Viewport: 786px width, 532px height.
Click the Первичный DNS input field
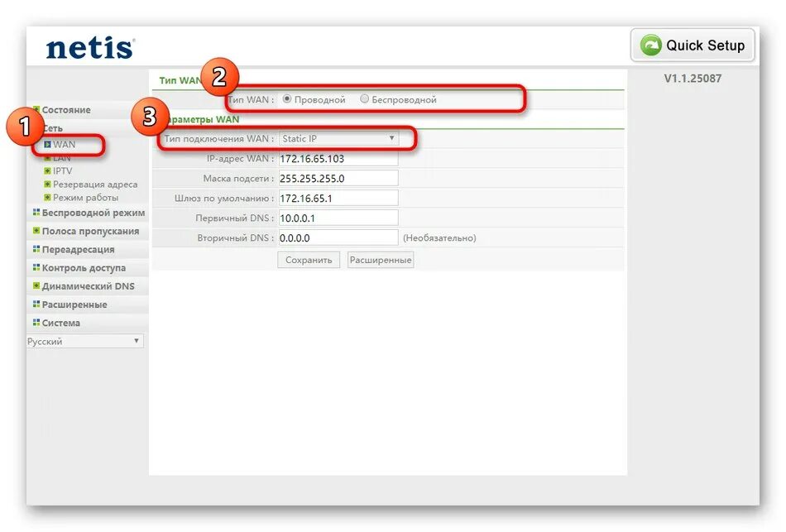(x=338, y=218)
